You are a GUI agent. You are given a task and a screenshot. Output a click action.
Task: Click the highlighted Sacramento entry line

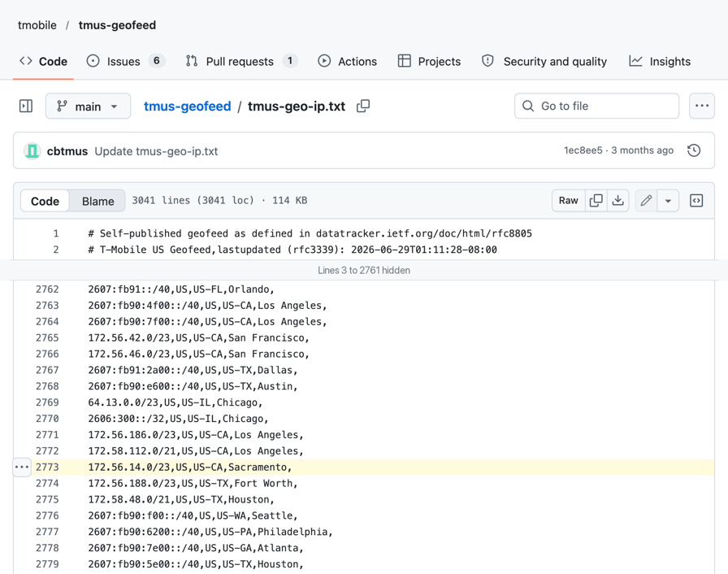190,467
